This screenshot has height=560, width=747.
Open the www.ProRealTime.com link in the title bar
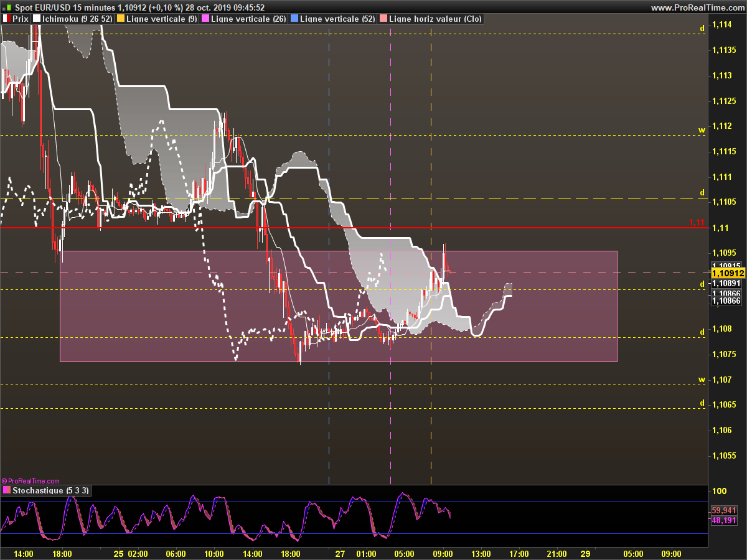click(697, 7)
